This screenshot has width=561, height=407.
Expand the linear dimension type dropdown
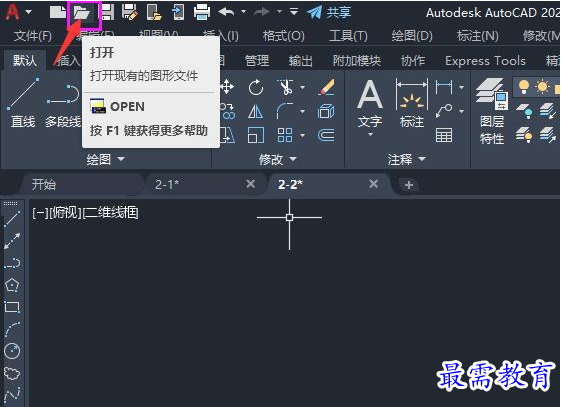click(x=462, y=87)
